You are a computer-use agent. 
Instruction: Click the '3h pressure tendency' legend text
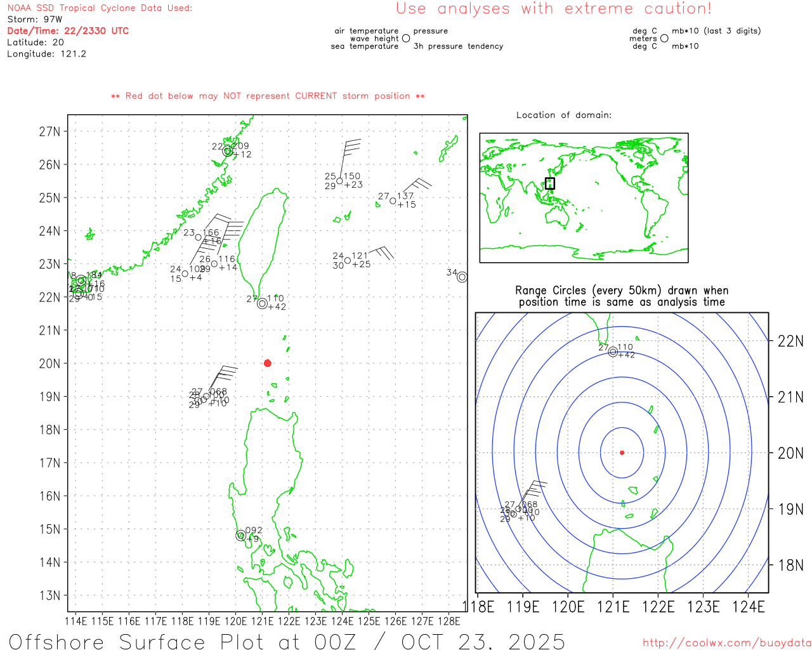pyautogui.click(x=458, y=46)
